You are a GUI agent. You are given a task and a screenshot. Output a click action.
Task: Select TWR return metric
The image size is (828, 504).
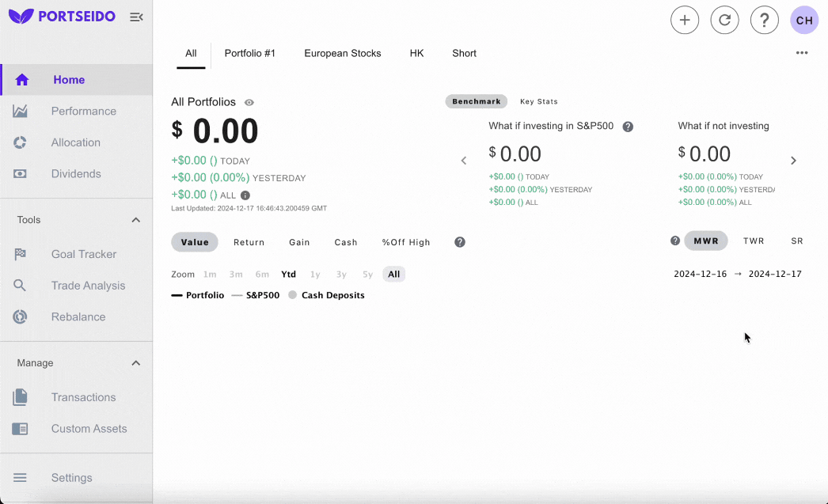point(753,241)
